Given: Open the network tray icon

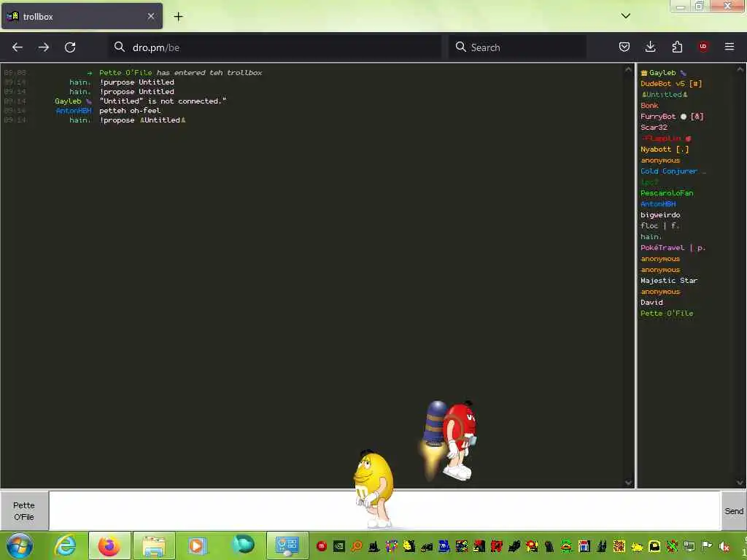Looking at the screenshot, I should (689, 546).
